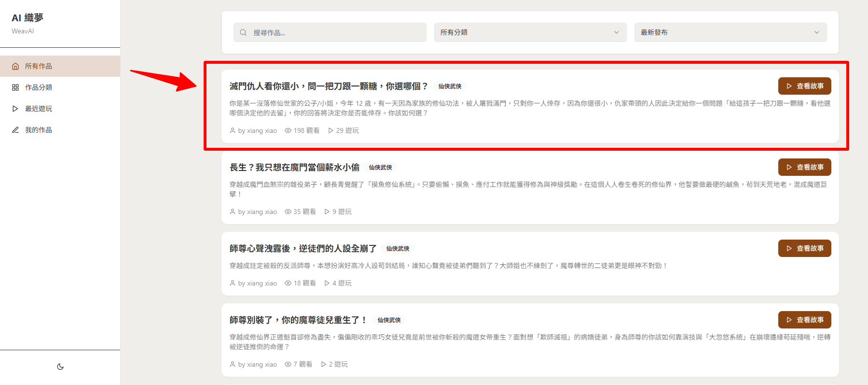Select 作品分類 in the sidebar
The height and width of the screenshot is (385, 868).
click(x=39, y=87)
